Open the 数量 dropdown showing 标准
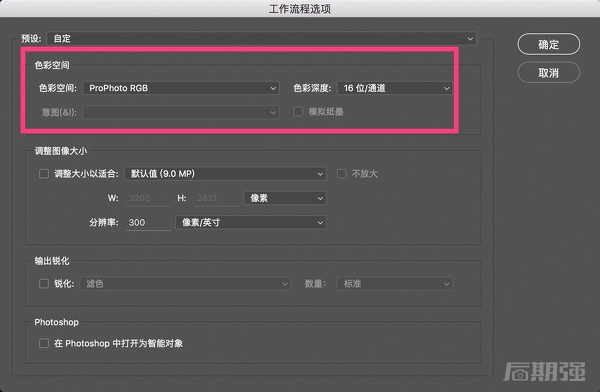Viewport: 600px width, 392px height. [x=395, y=284]
